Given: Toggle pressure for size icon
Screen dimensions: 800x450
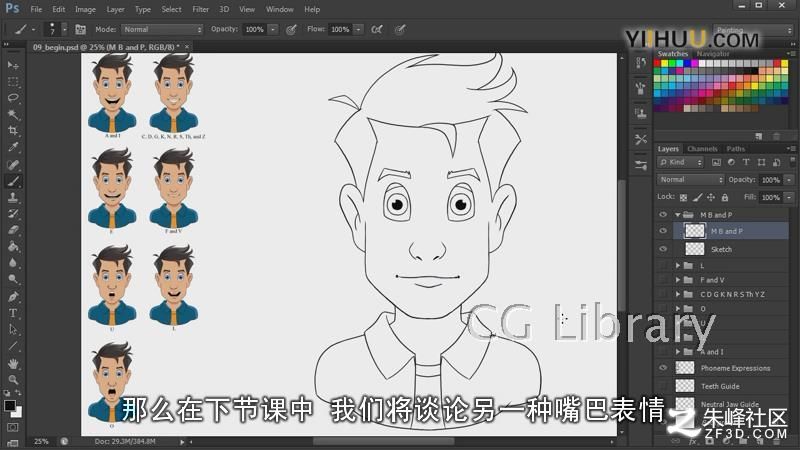Looking at the screenshot, I should pyautogui.click(x=400, y=30).
